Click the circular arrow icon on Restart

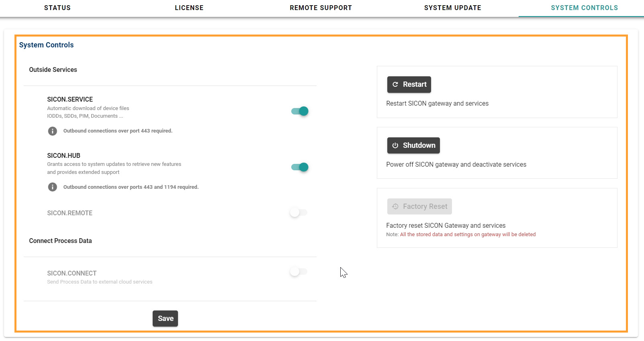pos(395,84)
